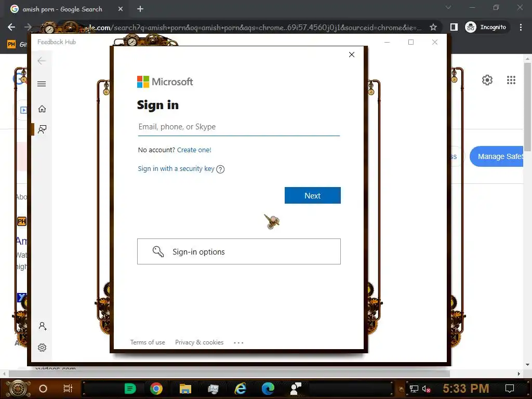
Task: Open Google quick settings gear
Action: pyautogui.click(x=487, y=80)
